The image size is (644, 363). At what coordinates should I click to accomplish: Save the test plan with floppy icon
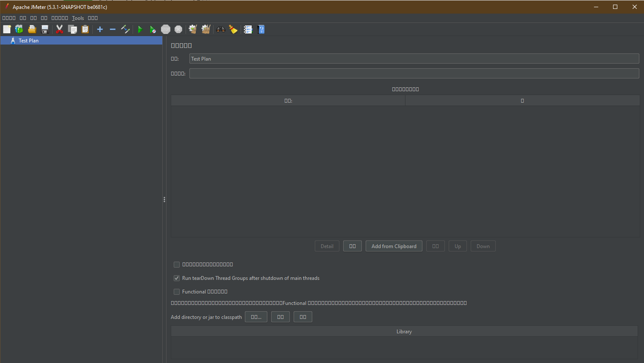[x=44, y=29]
